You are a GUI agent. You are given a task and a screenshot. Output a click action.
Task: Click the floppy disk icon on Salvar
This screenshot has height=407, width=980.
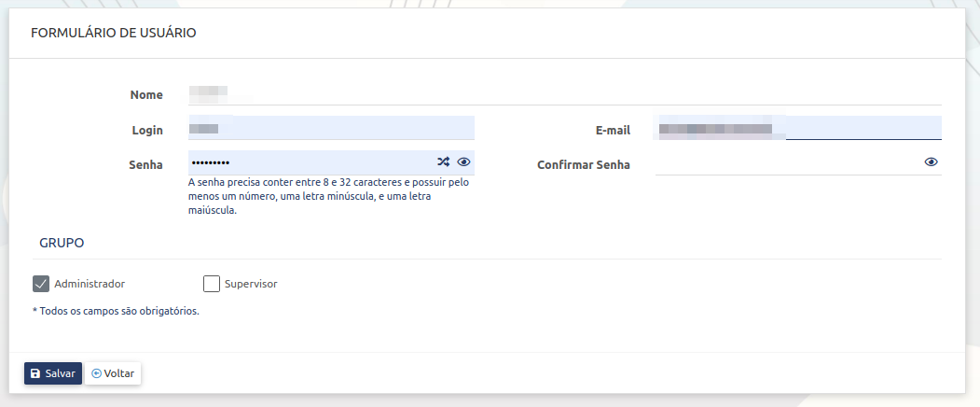pos(35,373)
